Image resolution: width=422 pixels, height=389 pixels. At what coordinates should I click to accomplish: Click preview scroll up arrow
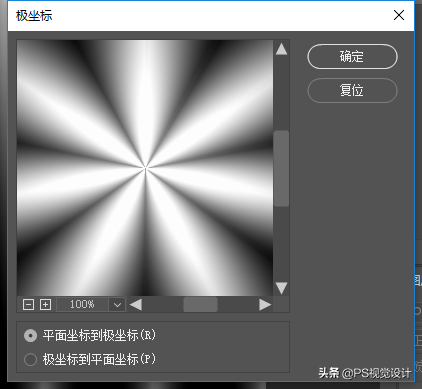click(x=281, y=49)
